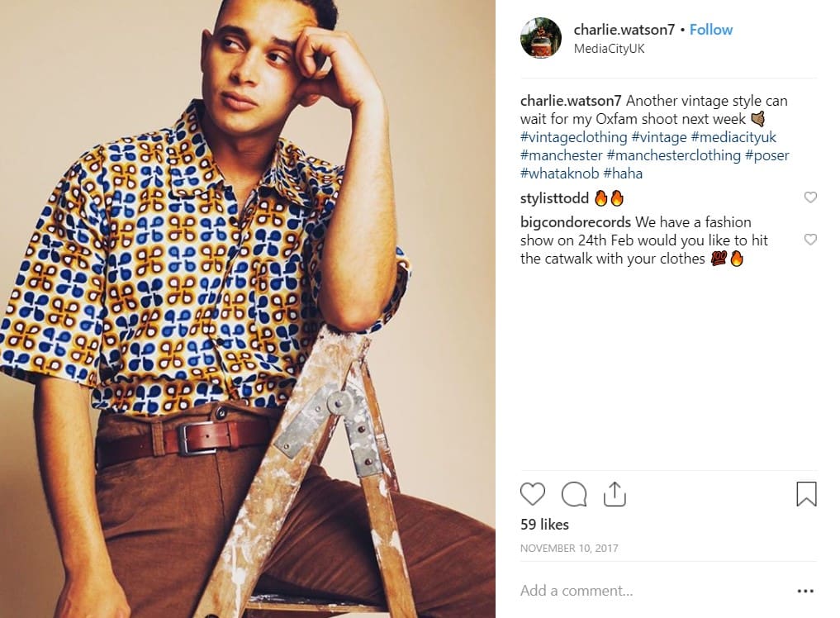Like the post with heart icon
This screenshot has width=840, height=618.
point(533,493)
